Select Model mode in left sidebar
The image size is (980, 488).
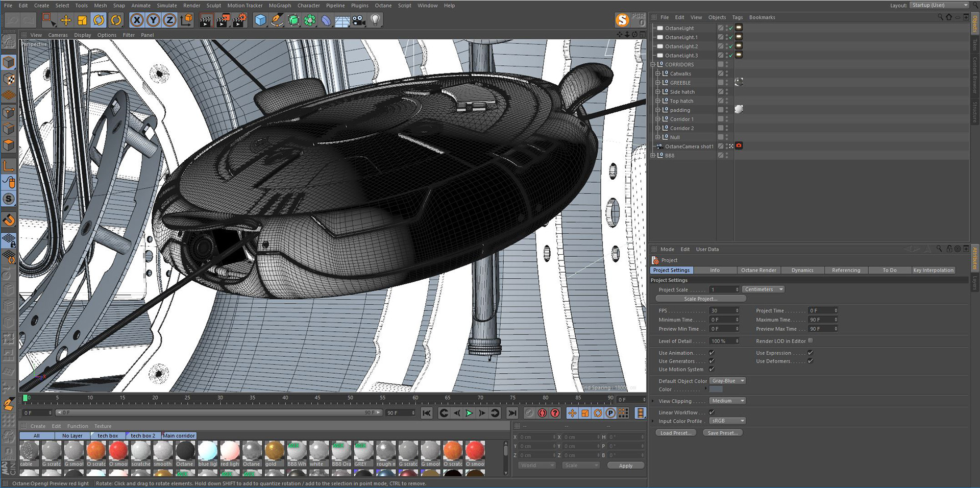point(9,62)
